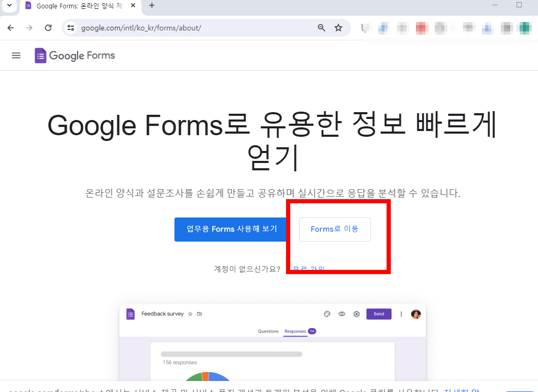Reload the current page
Viewport: 538px width, 392px height.
click(48, 28)
